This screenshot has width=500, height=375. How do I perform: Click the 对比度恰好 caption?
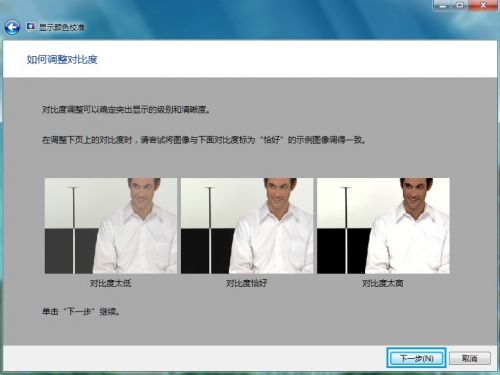(x=247, y=283)
